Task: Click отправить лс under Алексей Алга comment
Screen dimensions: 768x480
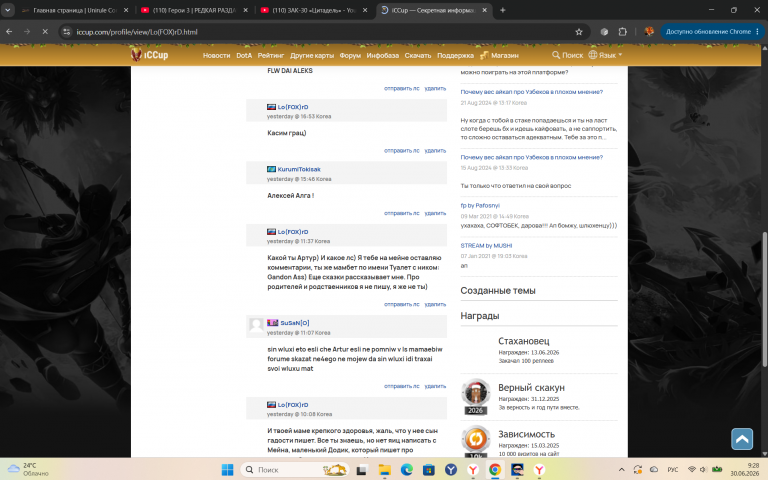Action: pos(402,214)
